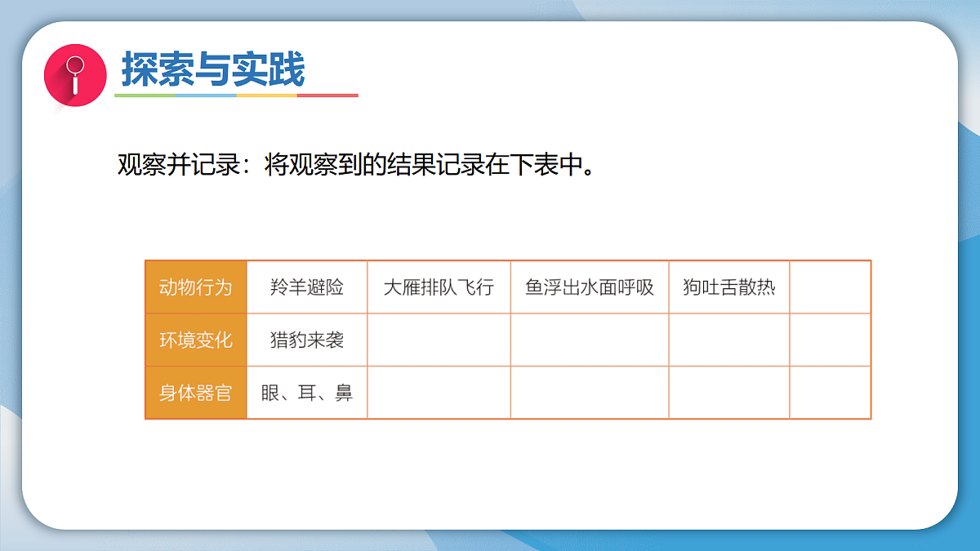Click the empty cell under 鱼浮出水面呼吸
This screenshot has height=551, width=980.
[590, 340]
